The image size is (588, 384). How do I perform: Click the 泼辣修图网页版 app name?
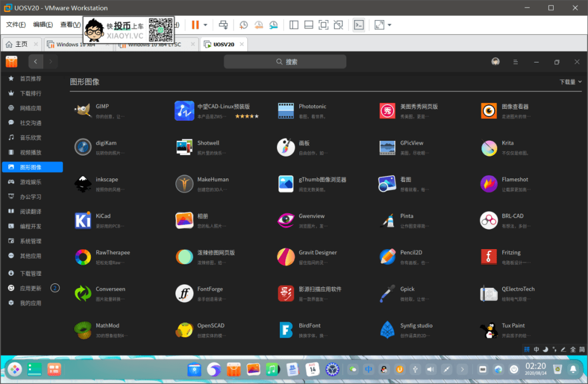[216, 252]
